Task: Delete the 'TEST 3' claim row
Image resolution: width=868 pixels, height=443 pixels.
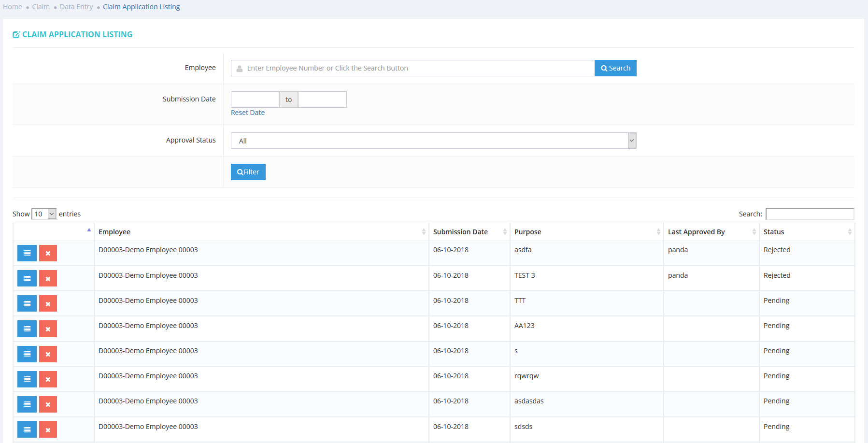Action: tap(48, 278)
